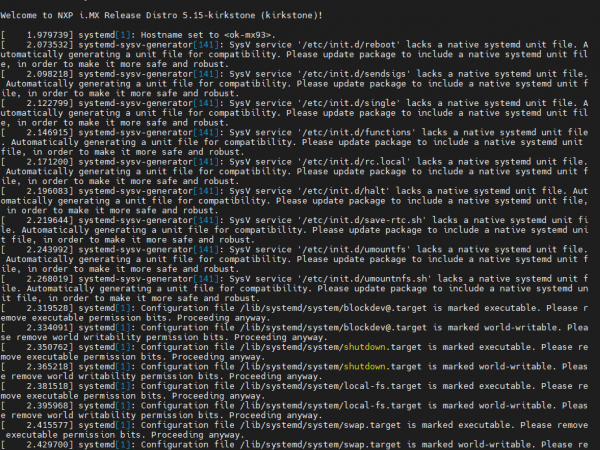Click the '/etc/init.d/umountnfs.sh' path text
Image resolution: width=600 pixels, height=450 pixels.
(370, 277)
